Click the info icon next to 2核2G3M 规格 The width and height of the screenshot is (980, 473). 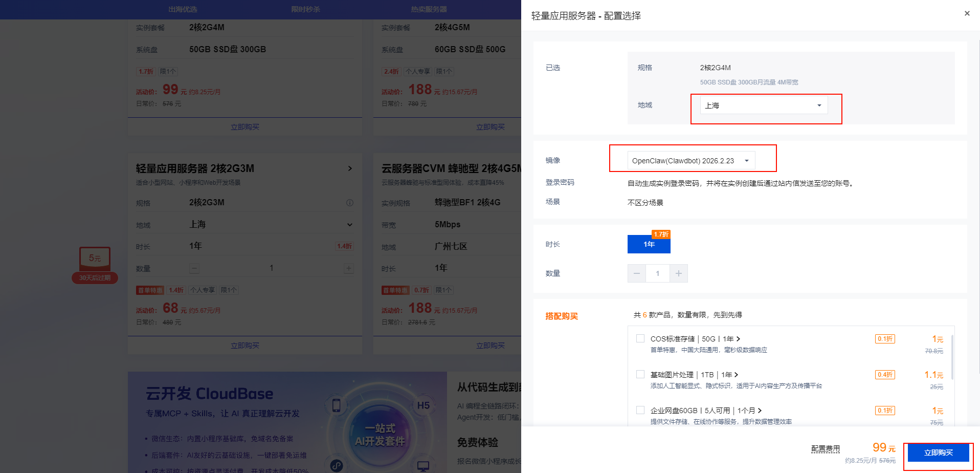click(349, 203)
